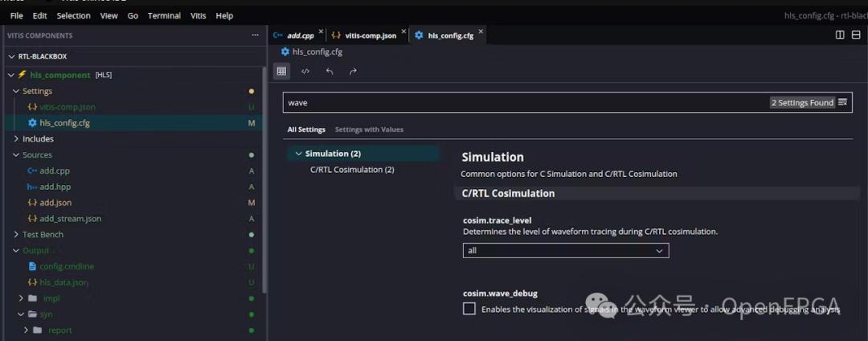
Task: Switch to source code view icon
Action: click(x=305, y=72)
